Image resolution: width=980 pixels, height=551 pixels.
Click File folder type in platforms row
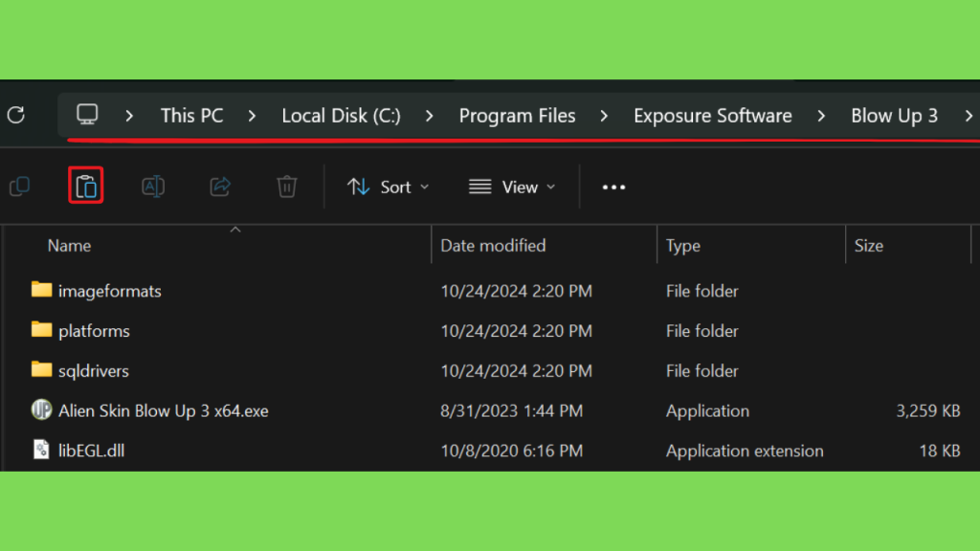point(702,331)
